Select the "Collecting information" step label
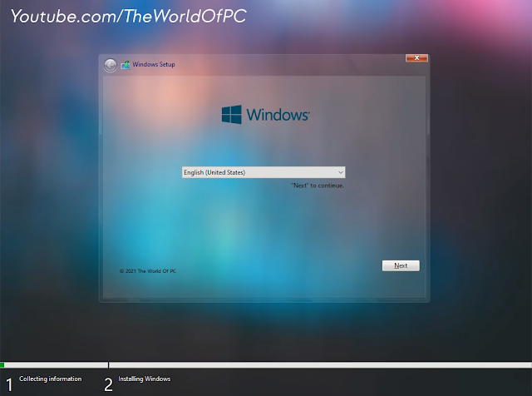Screen dimensions: 532x396 click(50, 379)
